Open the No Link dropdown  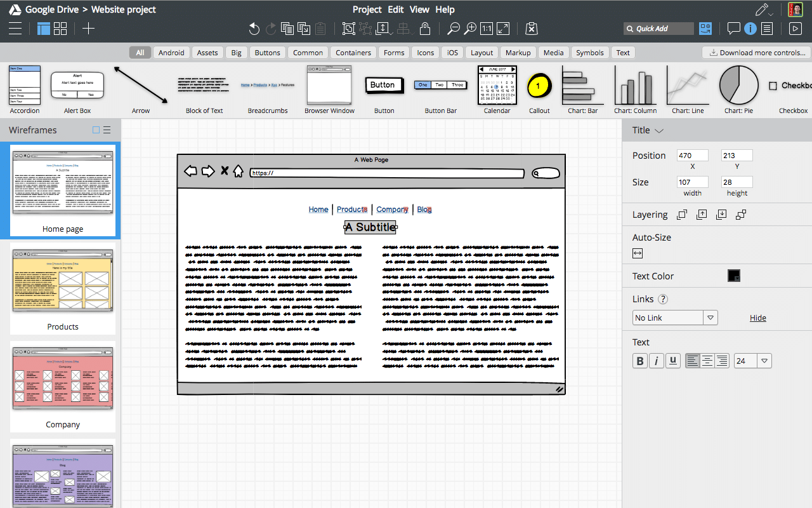coord(710,317)
